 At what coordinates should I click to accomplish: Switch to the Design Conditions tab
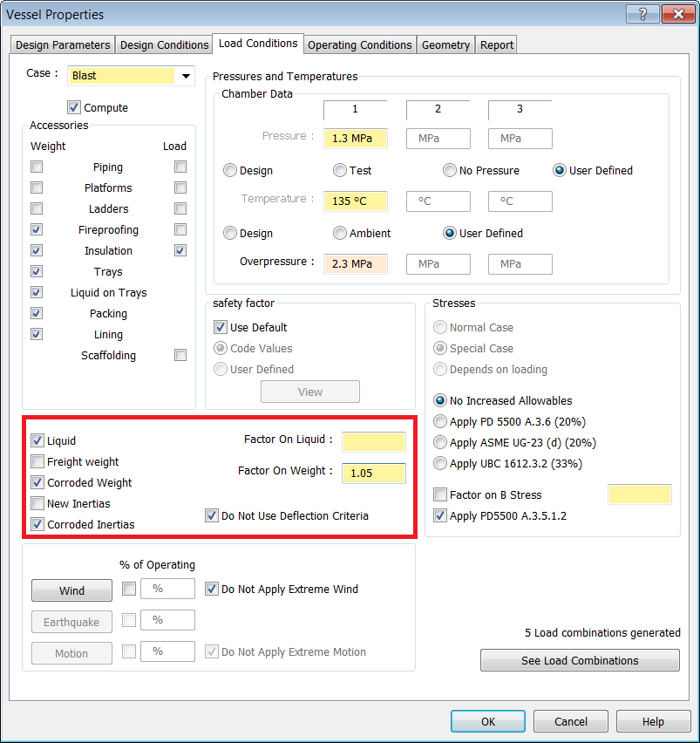click(164, 45)
